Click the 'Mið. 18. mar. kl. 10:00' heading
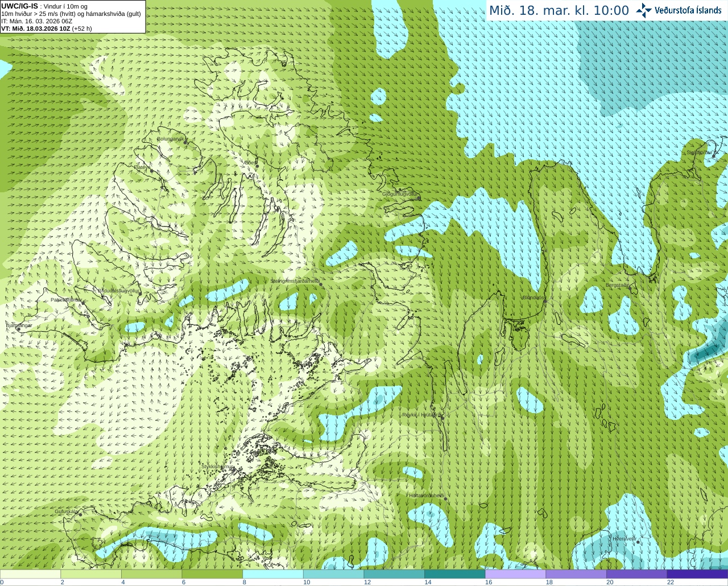Image resolution: width=728 pixels, height=586 pixels. (x=559, y=11)
